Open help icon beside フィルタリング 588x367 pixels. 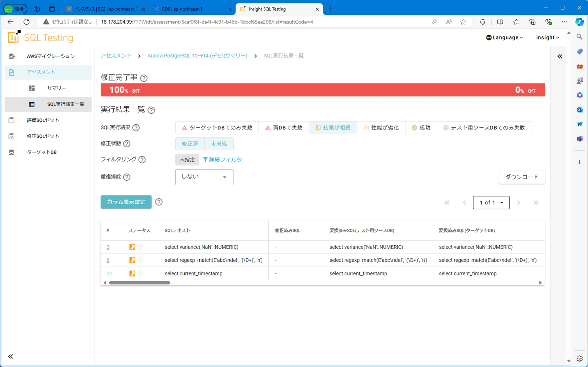[142, 160]
